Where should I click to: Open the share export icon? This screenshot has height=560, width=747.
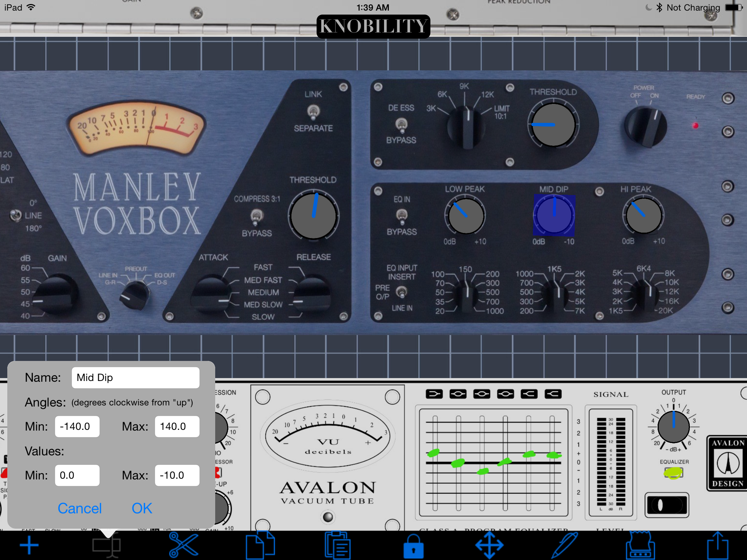coord(717,545)
